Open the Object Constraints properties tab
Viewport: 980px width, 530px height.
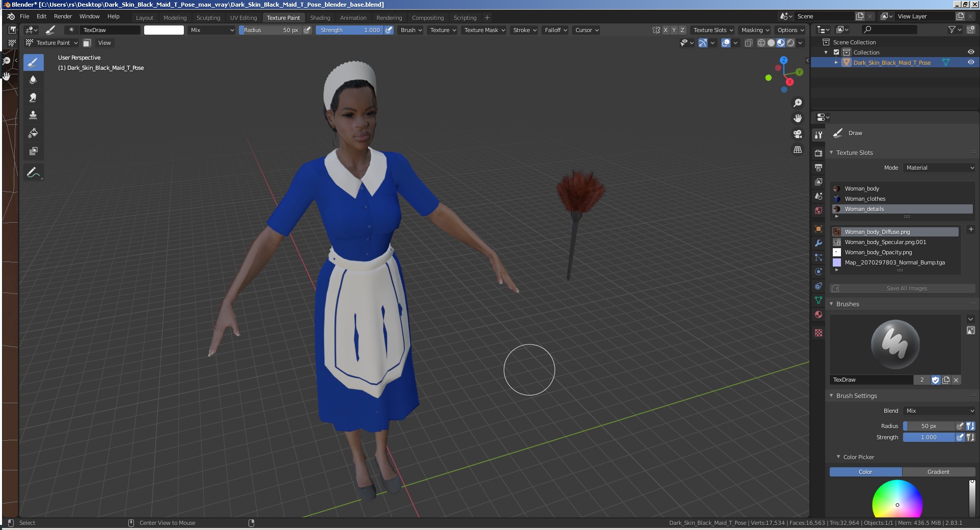pyautogui.click(x=819, y=286)
